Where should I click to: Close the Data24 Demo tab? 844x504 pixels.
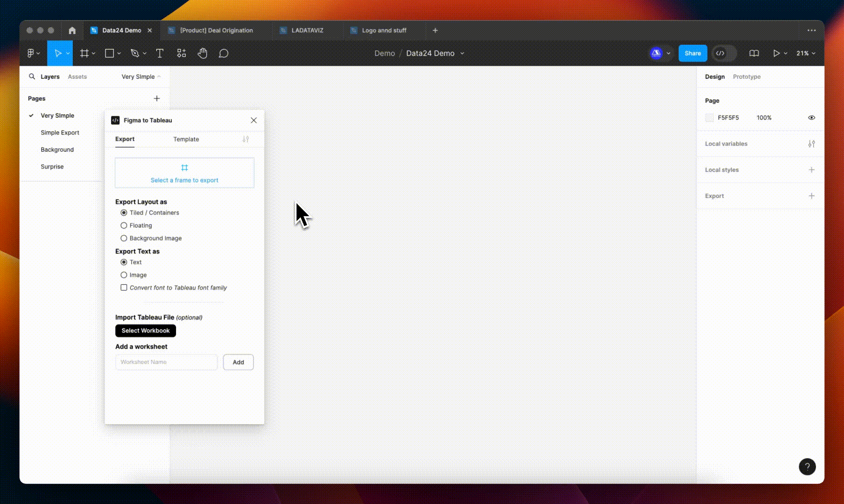tap(150, 30)
